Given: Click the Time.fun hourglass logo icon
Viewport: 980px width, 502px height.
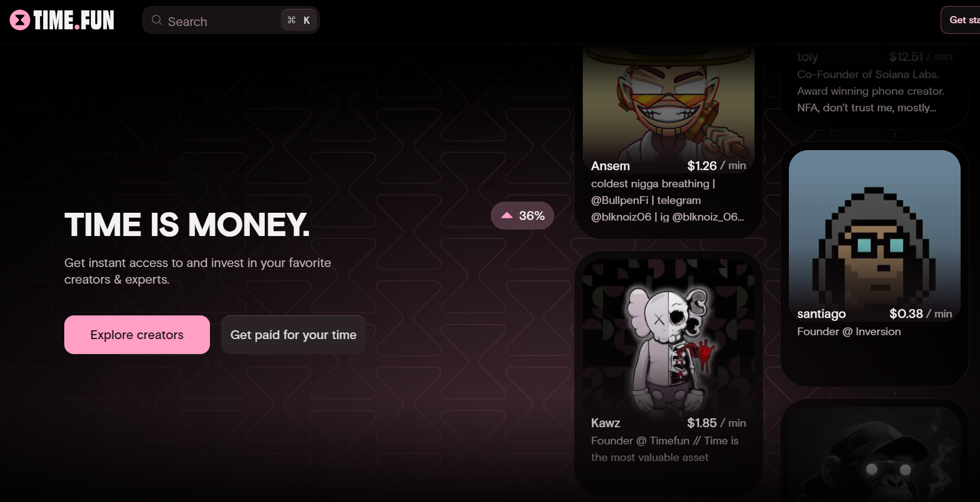Looking at the screenshot, I should (20, 21).
